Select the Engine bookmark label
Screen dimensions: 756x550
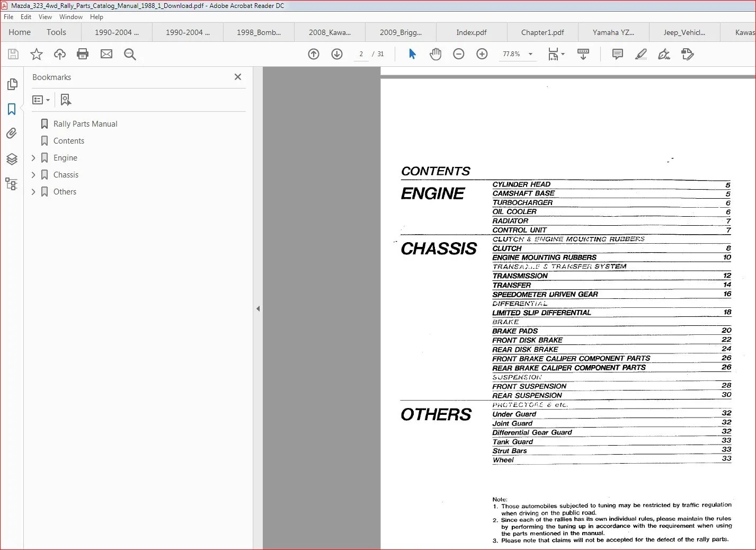[x=65, y=158]
